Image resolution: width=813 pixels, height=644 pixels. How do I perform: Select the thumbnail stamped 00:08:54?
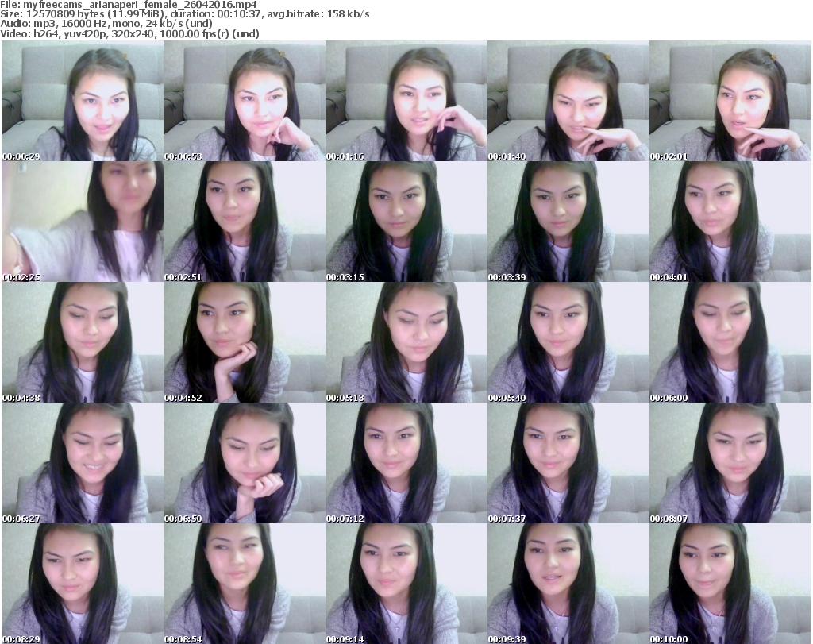[245, 584]
